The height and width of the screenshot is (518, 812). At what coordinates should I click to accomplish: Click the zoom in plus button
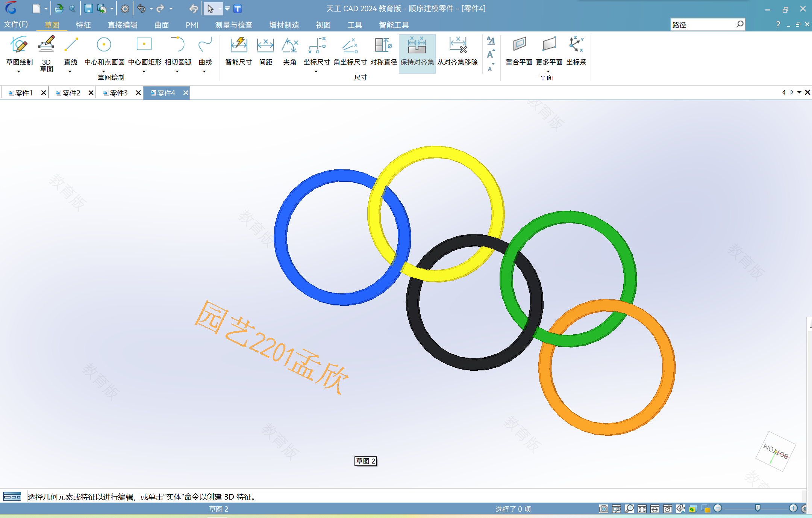click(x=793, y=508)
